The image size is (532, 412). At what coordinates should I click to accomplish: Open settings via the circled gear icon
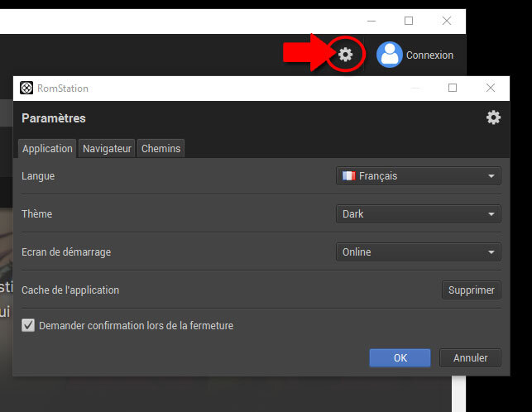pyautogui.click(x=346, y=55)
